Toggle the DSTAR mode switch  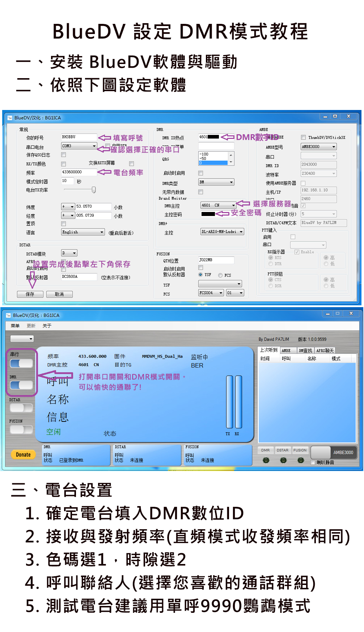(21, 408)
